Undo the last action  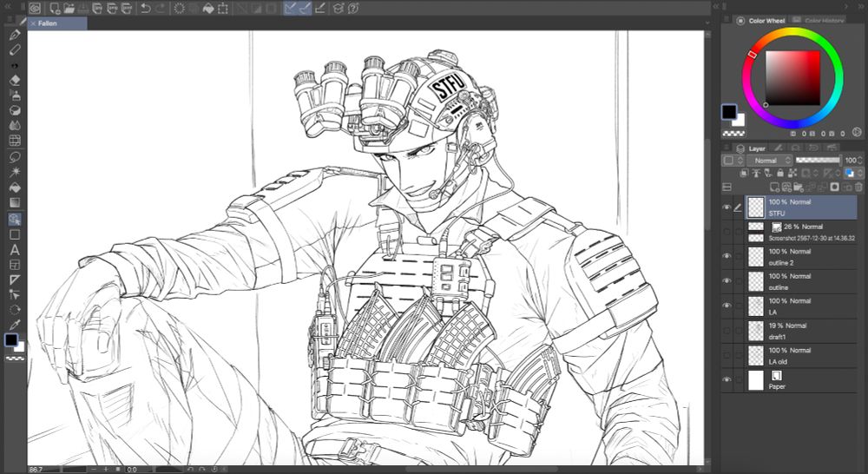[x=146, y=8]
